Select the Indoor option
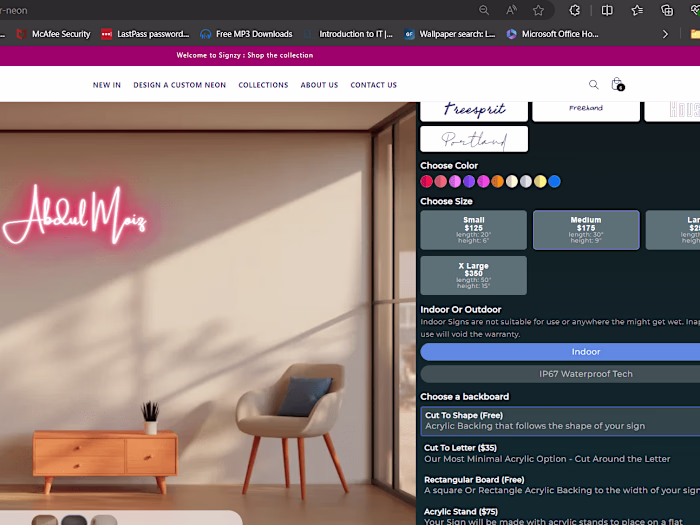 tap(560, 352)
